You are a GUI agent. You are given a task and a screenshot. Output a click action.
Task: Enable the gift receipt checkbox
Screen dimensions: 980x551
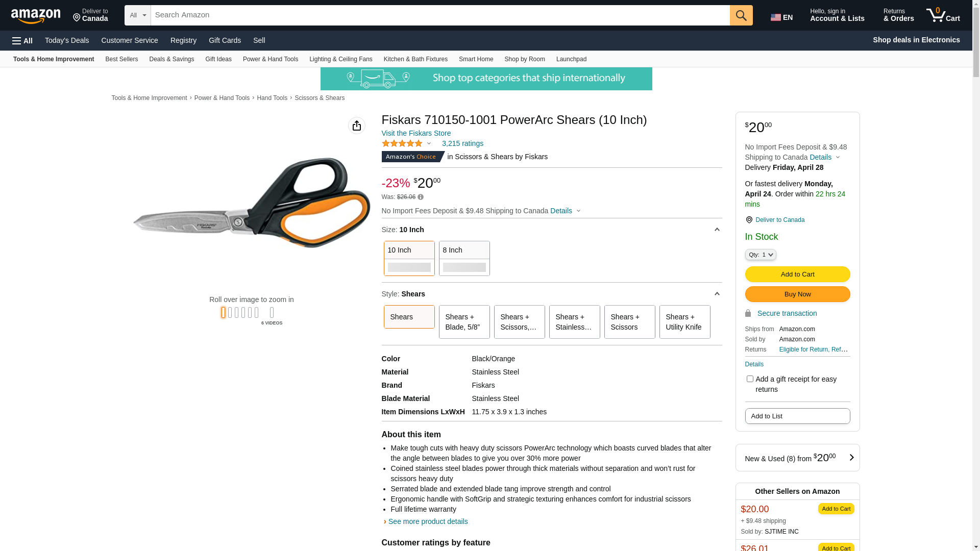750,379
